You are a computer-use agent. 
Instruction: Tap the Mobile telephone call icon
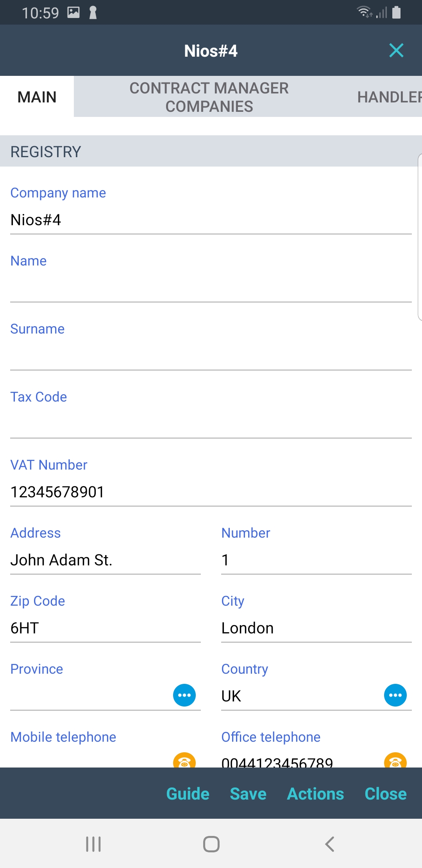click(184, 761)
